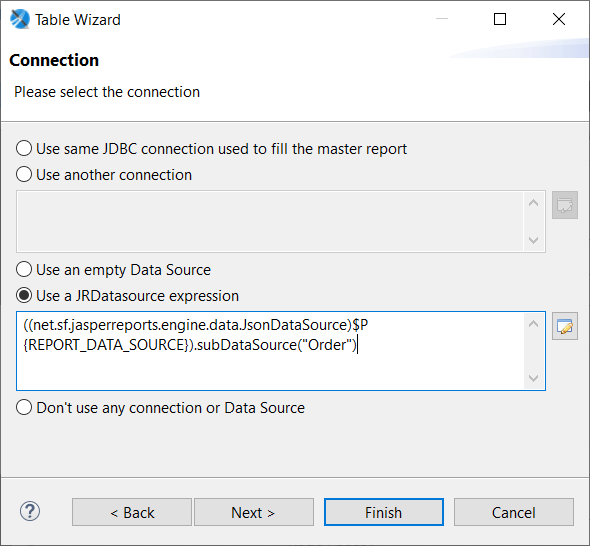Click the Table Wizard application icon
This screenshot has height=546, width=590.
click(20, 19)
